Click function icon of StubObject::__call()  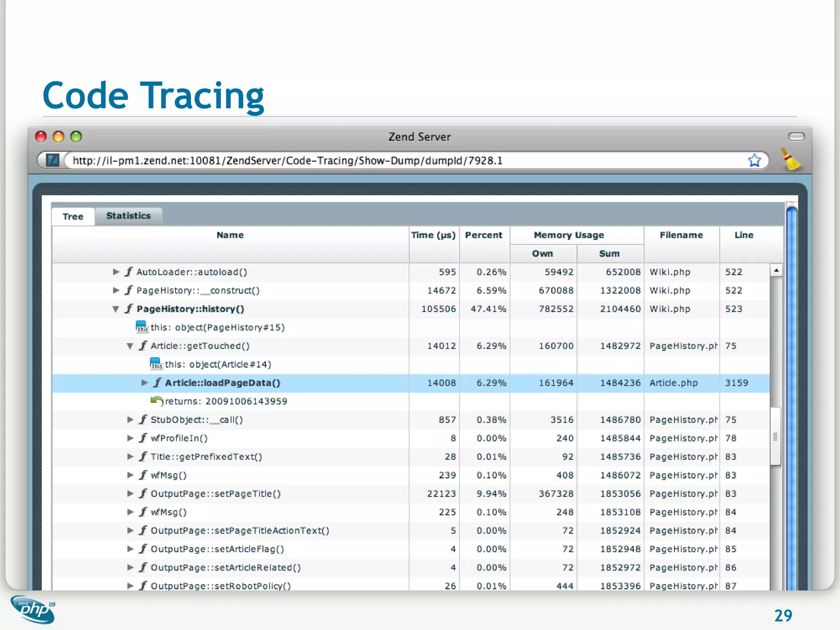click(x=143, y=419)
